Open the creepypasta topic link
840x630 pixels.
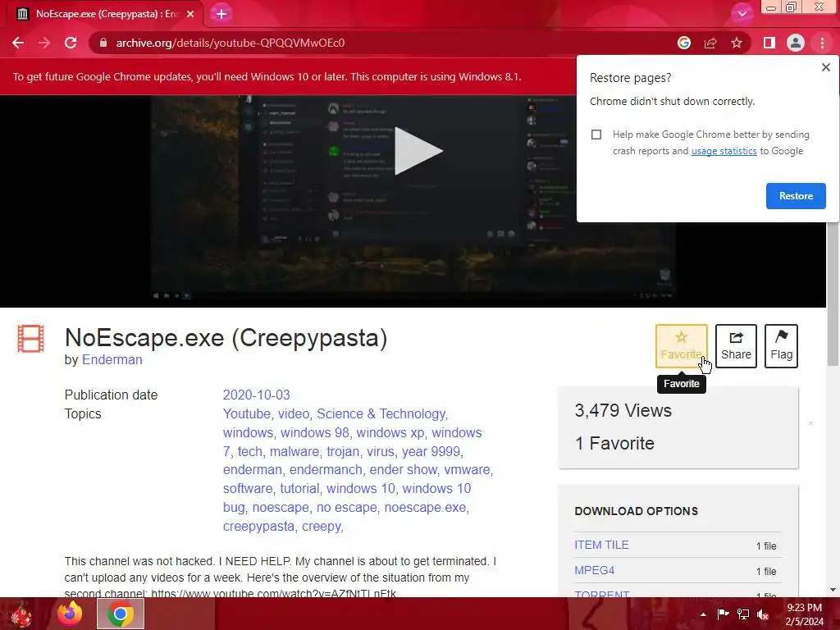(258, 526)
